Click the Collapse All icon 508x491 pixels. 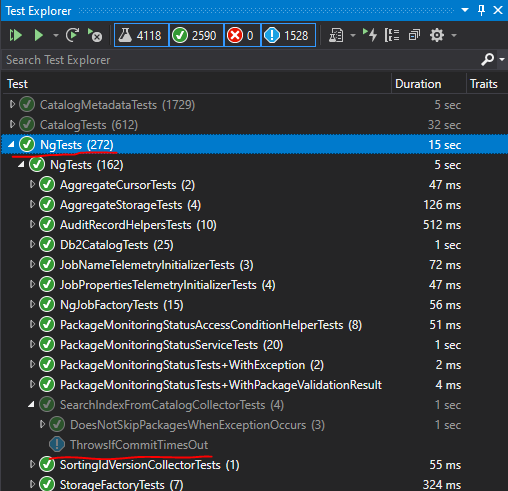click(x=414, y=35)
